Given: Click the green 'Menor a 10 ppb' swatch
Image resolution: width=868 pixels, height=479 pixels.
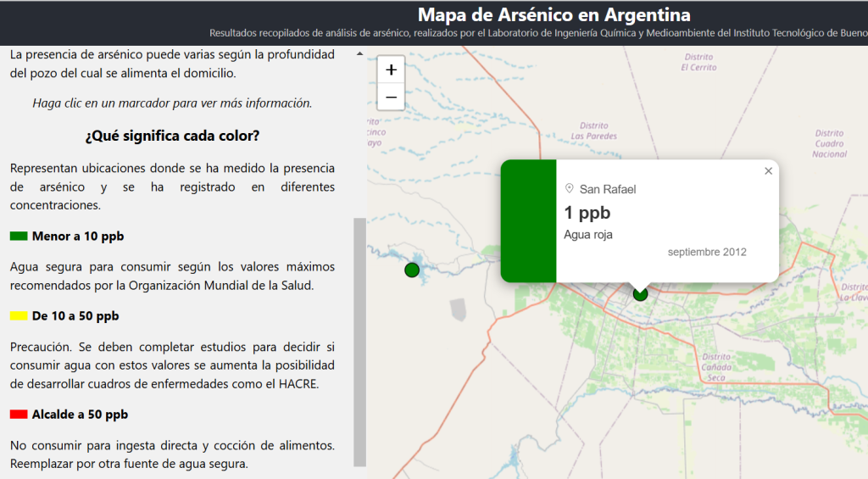Looking at the screenshot, I should (x=19, y=237).
